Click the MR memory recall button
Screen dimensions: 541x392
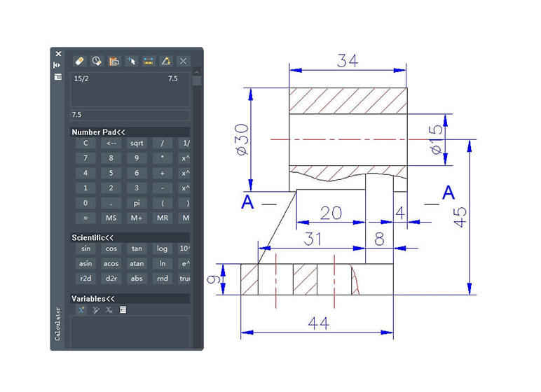162,218
